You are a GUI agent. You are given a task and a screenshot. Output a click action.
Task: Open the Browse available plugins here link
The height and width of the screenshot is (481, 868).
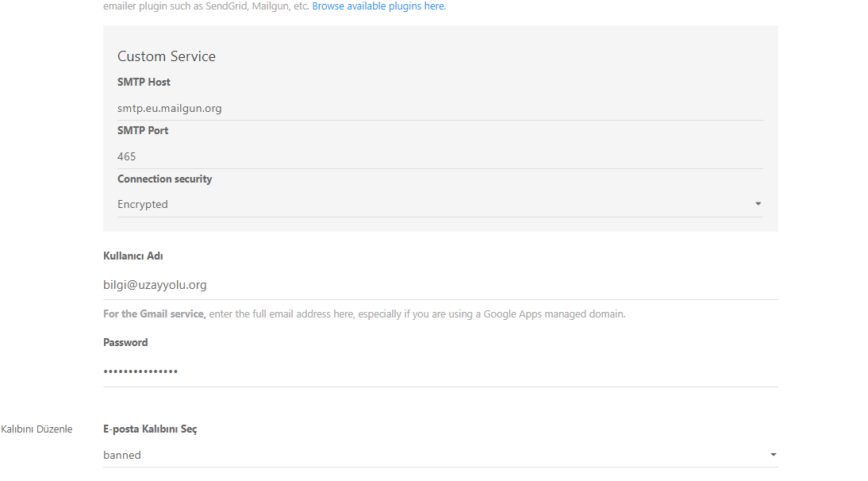(378, 6)
